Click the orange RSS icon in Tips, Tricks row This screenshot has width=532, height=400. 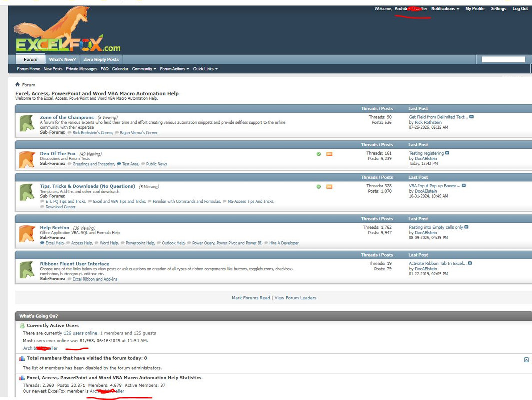329,187
